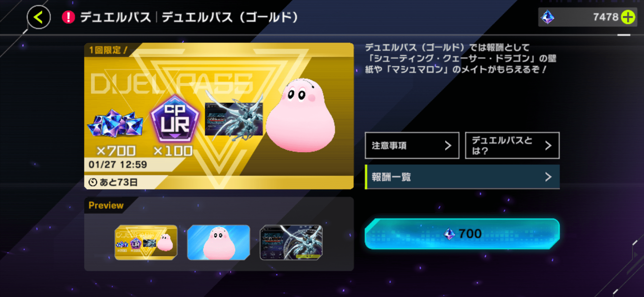
Task: Tap the gold DUEL PASS banner
Action: (219, 116)
